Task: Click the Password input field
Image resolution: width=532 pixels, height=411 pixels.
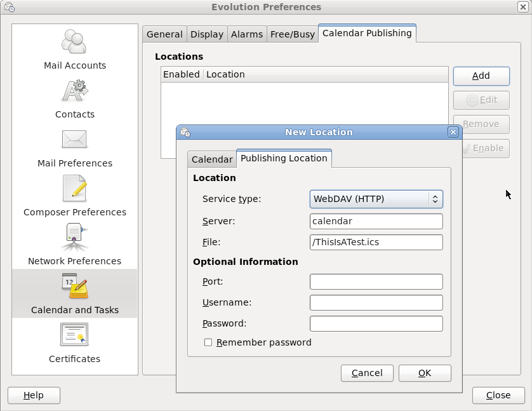Action: 376,324
